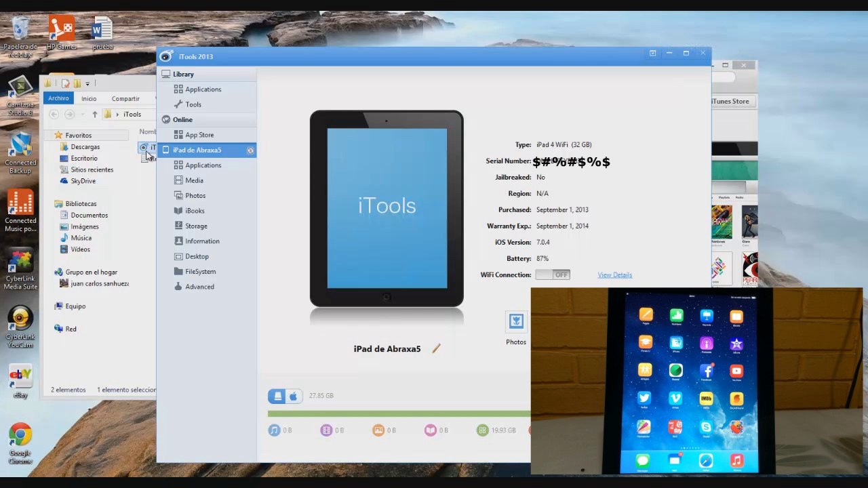The height and width of the screenshot is (488, 868).
Task: Click the video storage icon showing 0 B
Action: point(326,430)
